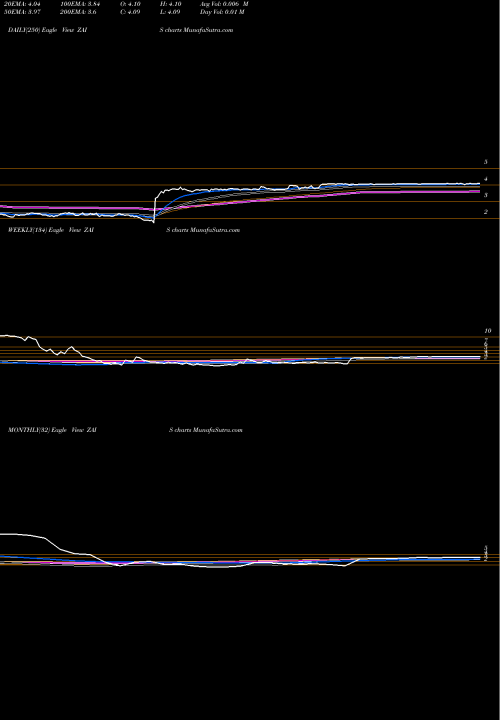Click the MONTHLY(32) Eagle View chart title
This screenshot has height=720, width=500.
tap(52, 430)
